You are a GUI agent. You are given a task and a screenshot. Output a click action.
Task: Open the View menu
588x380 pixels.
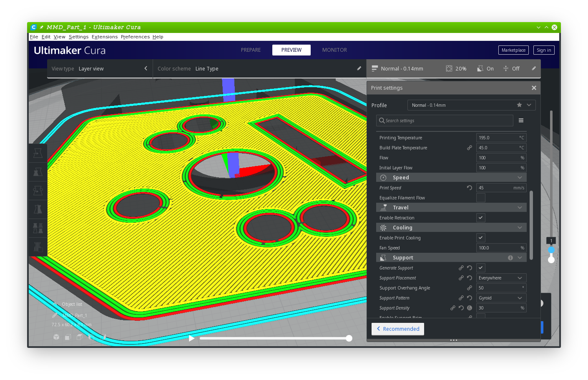[x=59, y=37]
